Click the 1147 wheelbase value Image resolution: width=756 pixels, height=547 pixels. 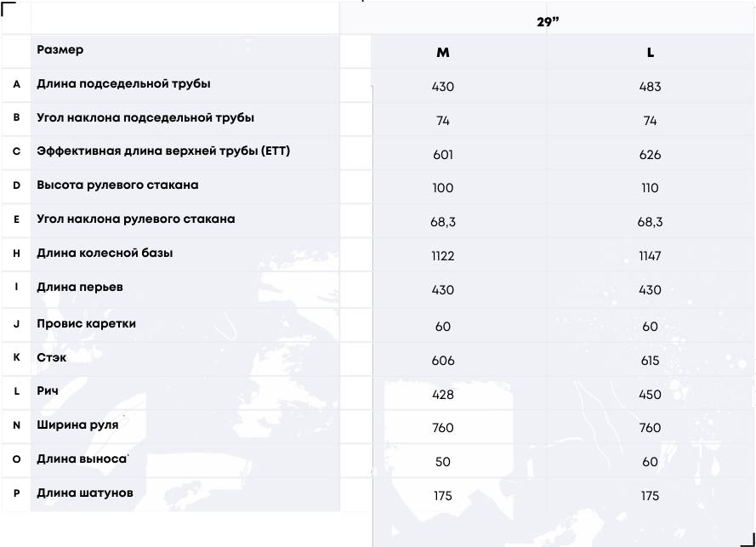pos(650,256)
